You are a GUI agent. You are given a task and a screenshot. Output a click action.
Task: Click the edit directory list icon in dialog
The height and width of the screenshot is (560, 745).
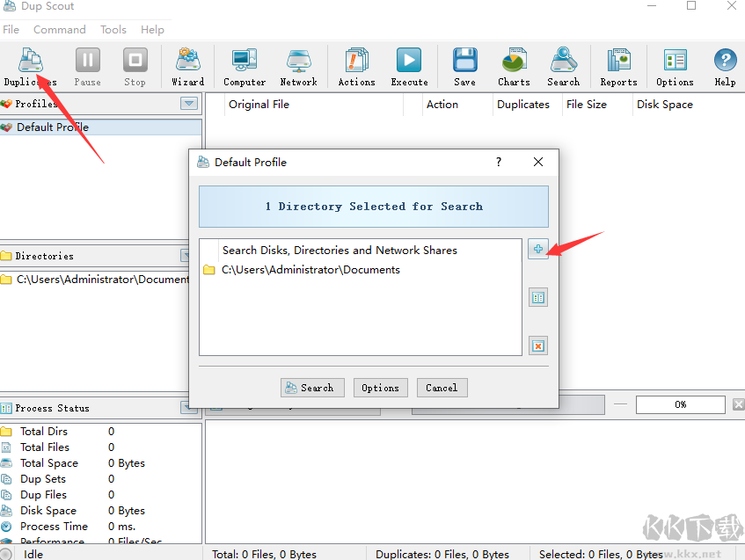click(x=537, y=298)
